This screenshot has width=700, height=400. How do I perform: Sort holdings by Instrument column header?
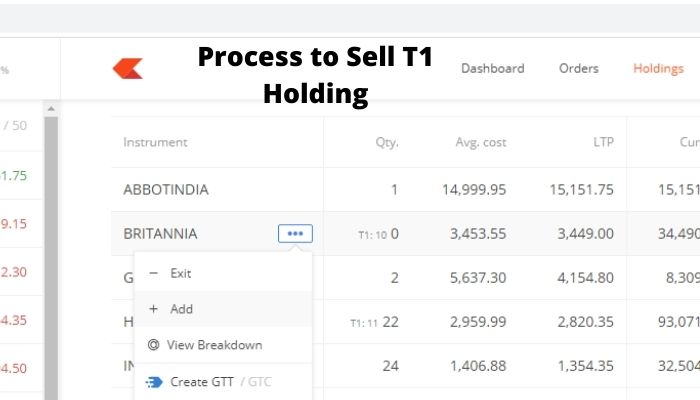click(155, 142)
